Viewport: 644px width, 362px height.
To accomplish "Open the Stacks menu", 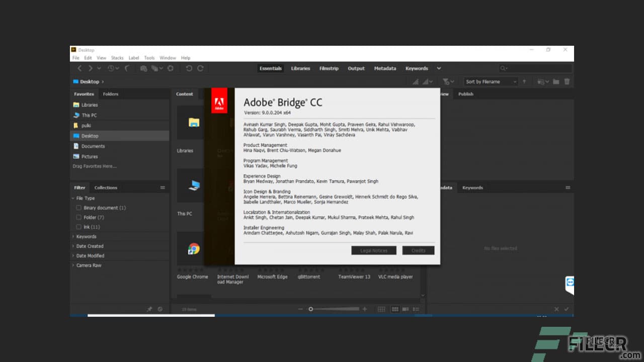I will tap(117, 58).
